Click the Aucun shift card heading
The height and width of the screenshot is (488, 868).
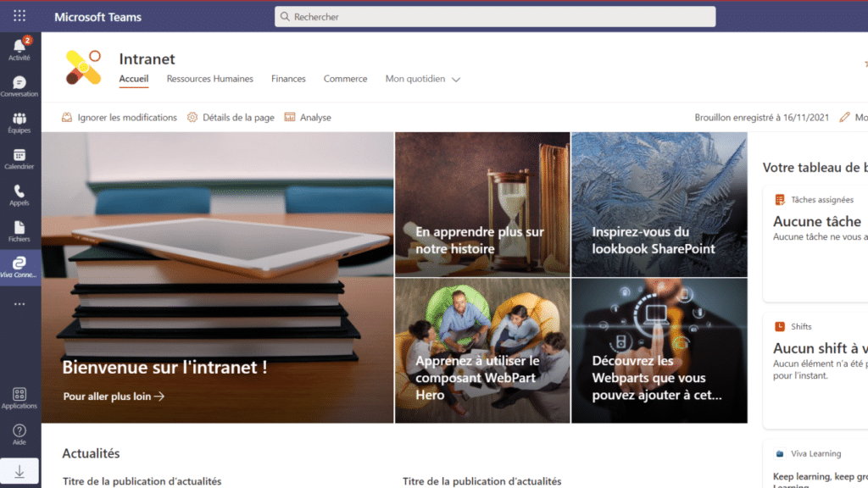[x=821, y=348]
